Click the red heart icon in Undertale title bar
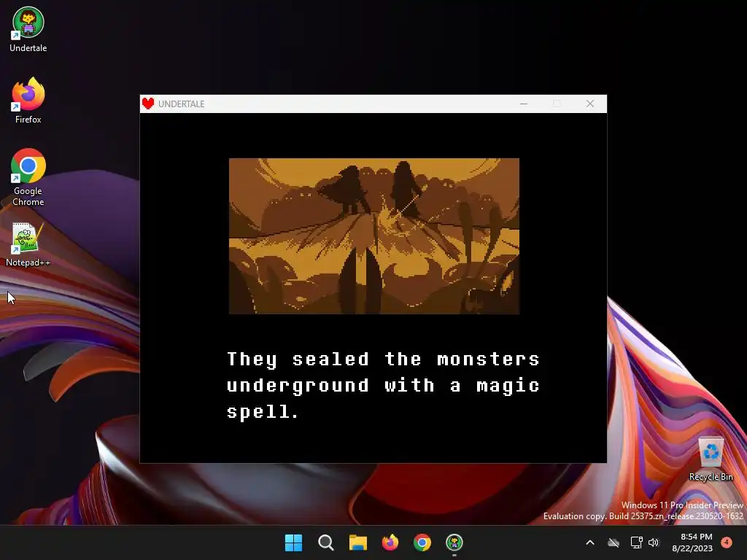 148,104
